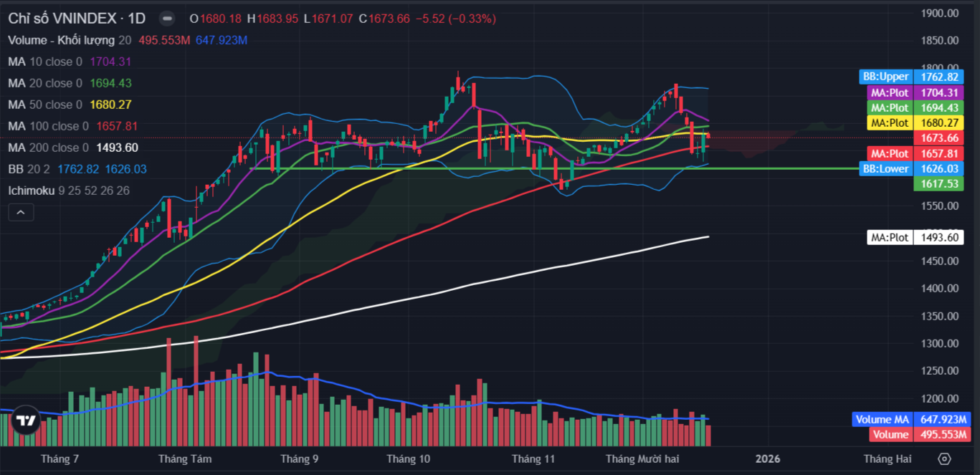Click the red current price 1673.66 label

(938, 138)
